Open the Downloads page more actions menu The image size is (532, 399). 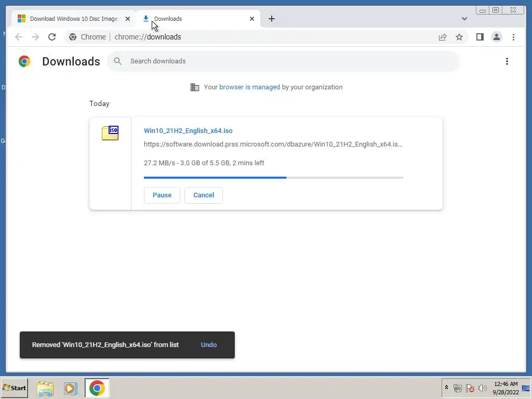click(x=507, y=61)
